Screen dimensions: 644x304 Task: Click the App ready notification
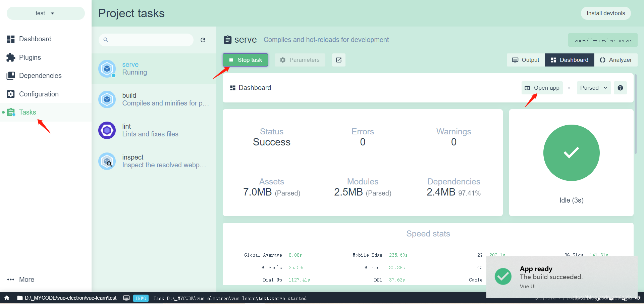tap(562, 277)
